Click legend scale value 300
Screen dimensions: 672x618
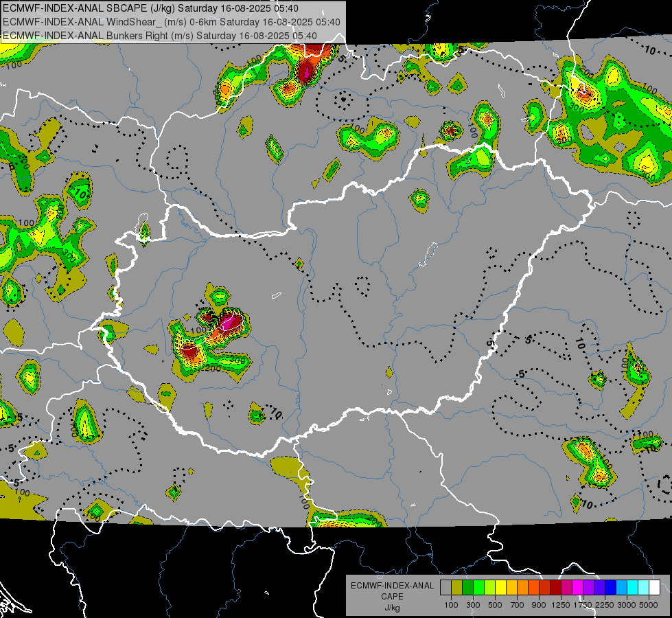(473, 605)
